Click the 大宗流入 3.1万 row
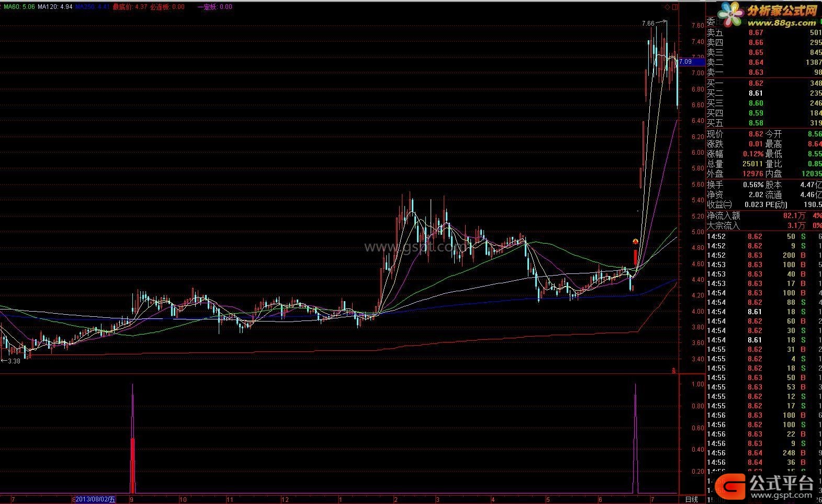 coord(764,225)
